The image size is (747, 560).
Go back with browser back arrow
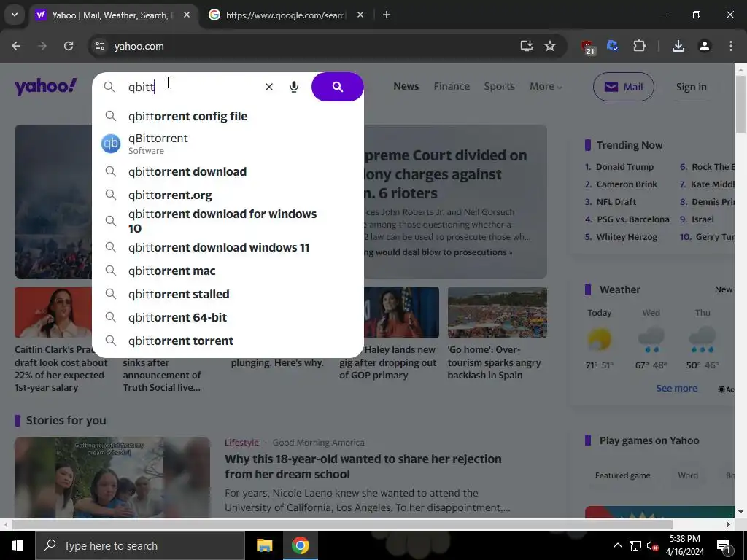[x=16, y=46]
